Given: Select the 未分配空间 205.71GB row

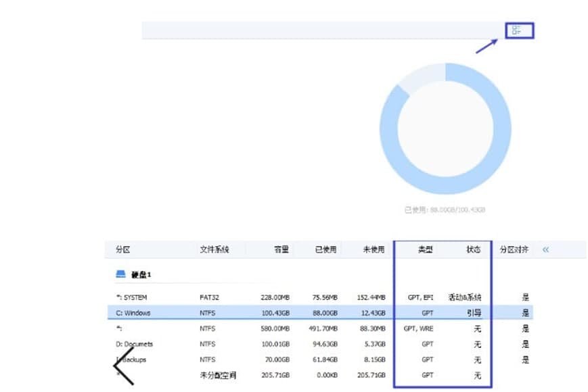Looking at the screenshot, I should point(320,375).
